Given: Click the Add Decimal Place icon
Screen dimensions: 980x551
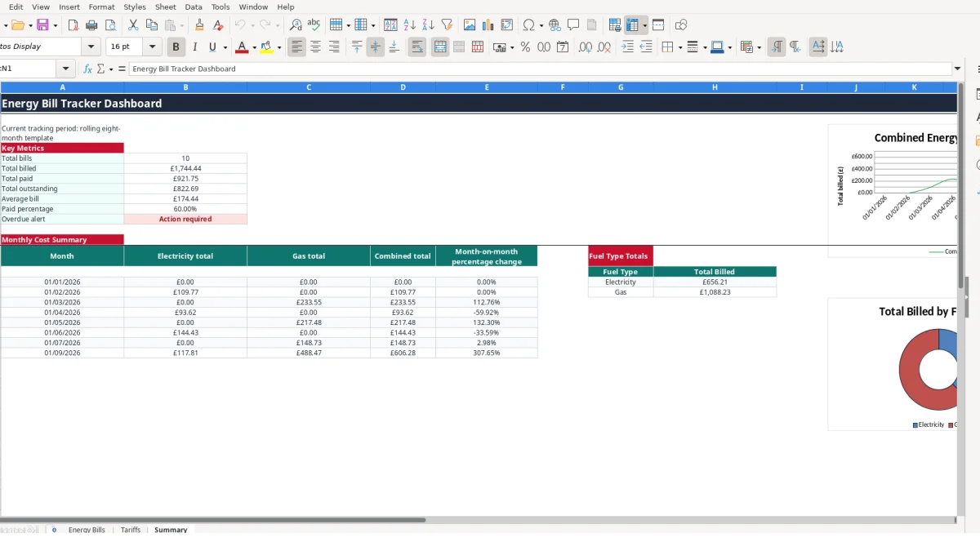Looking at the screenshot, I should 586,47.
